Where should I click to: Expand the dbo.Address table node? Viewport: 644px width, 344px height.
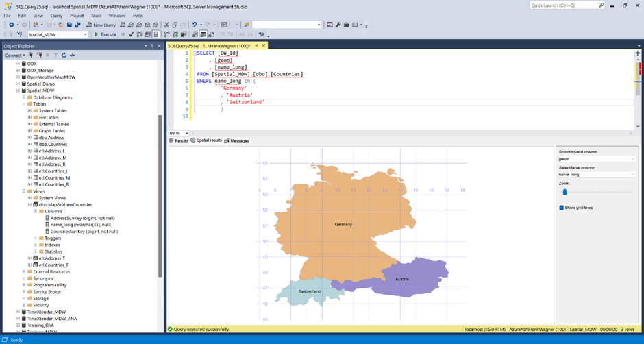point(29,137)
